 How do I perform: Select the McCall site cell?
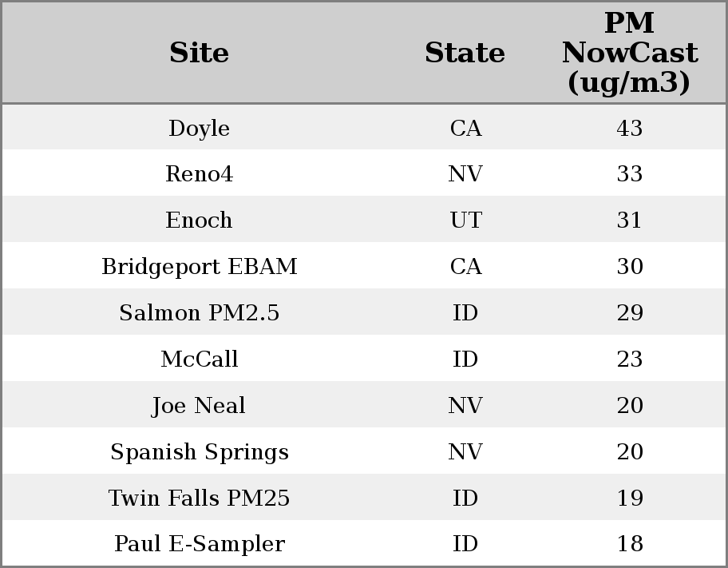[x=199, y=359]
